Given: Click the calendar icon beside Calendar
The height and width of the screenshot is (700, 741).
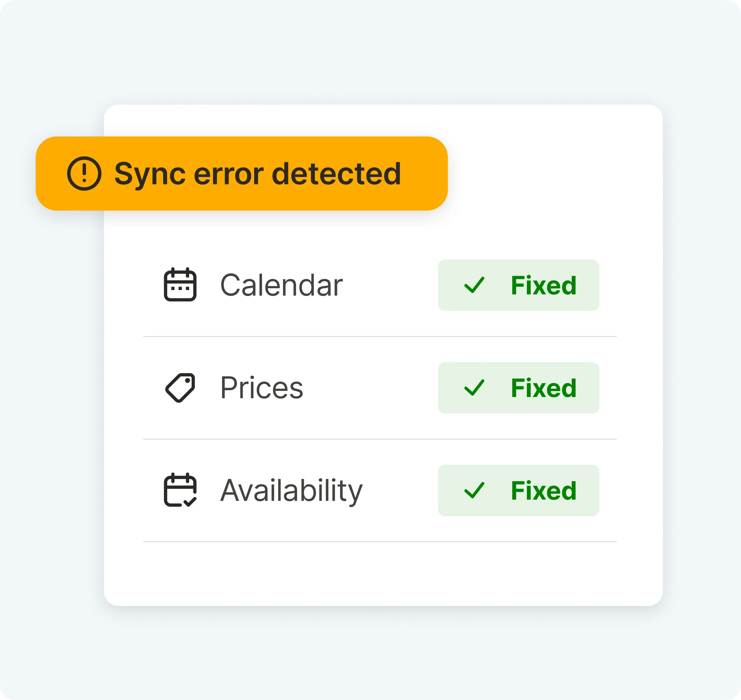Looking at the screenshot, I should click(180, 285).
